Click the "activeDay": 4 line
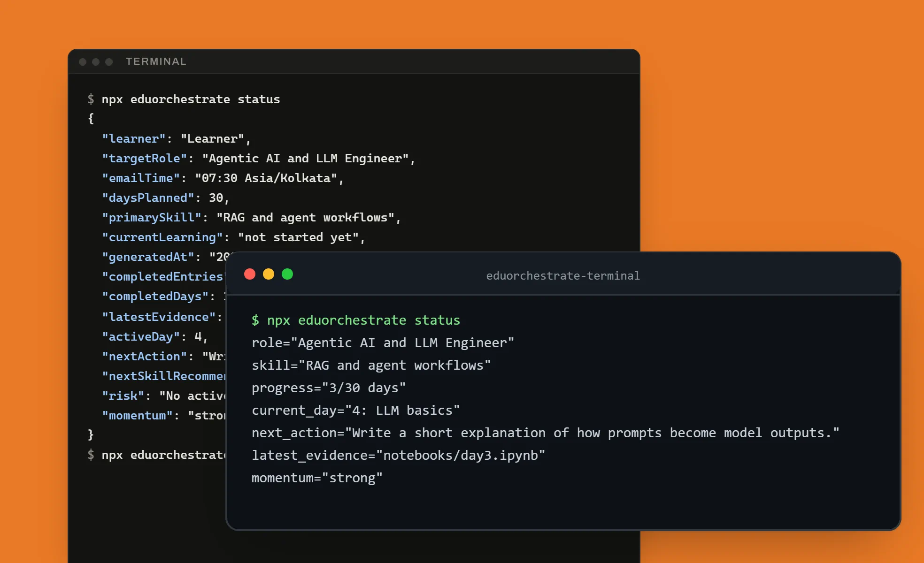This screenshot has height=563, width=924. pyautogui.click(x=155, y=337)
